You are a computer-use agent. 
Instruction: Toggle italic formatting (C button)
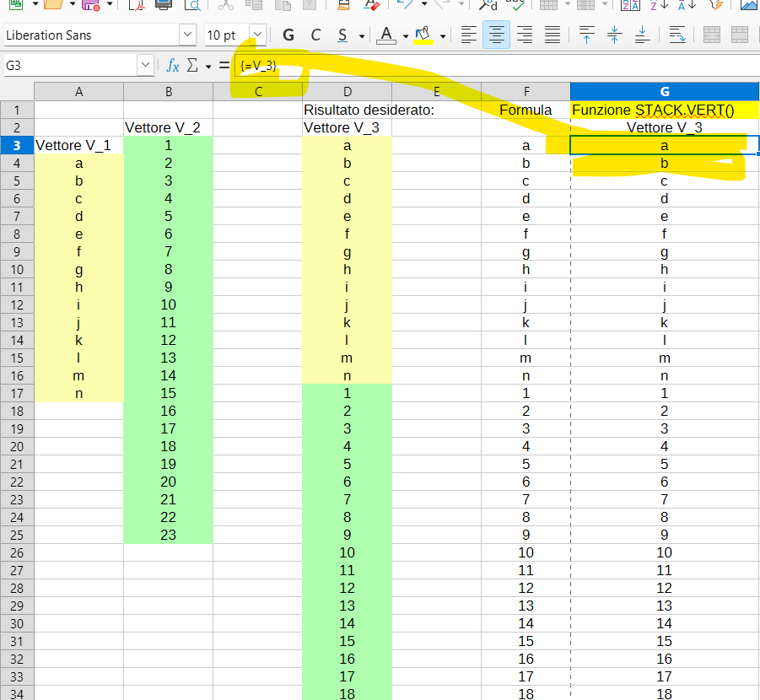click(x=315, y=35)
